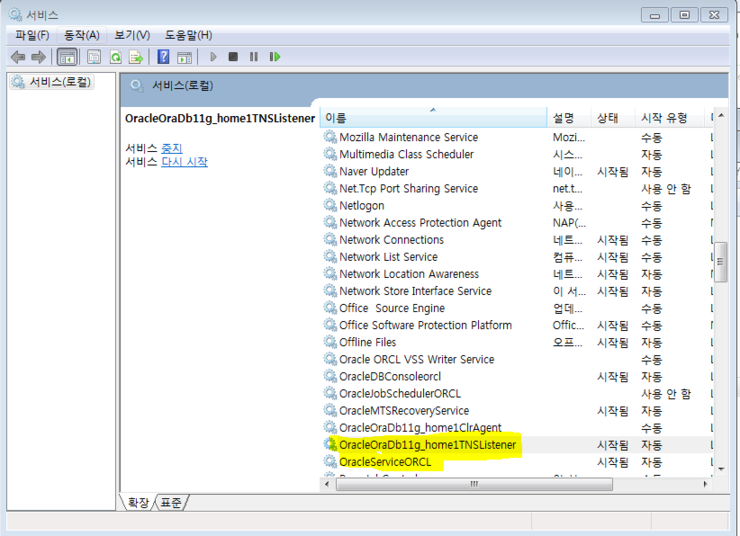Click the vertical scrollbar up arrow
The image size is (740, 536).
click(x=721, y=116)
